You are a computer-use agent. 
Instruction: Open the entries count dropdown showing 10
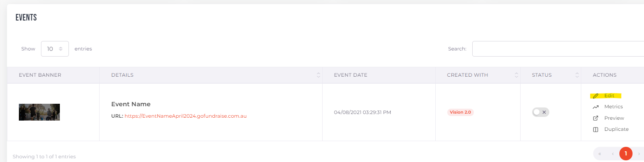55,49
